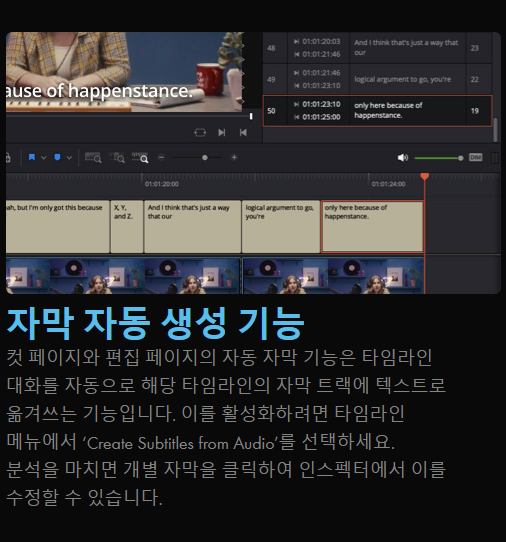The width and height of the screenshot is (506, 542).
Task: Select the custom zoom icon
Action: 140,158
